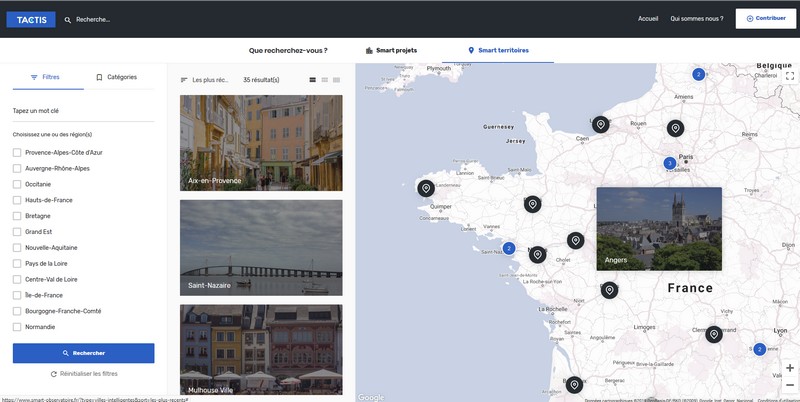Open the Accueil link
Screen dimensions: 800x402
648,19
